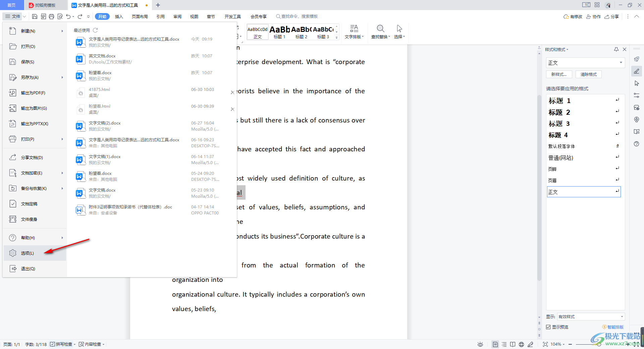Toggle 拼写检查 in status bar
The width and height of the screenshot is (644, 349).
coord(61,344)
